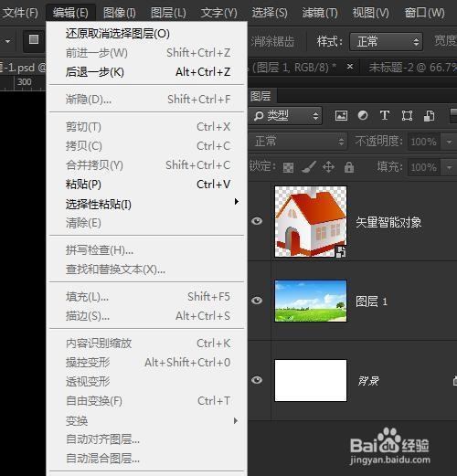Screen dimensions: 457x476
Task: Hide the 矢量智能对象 layer
Action: (257, 221)
